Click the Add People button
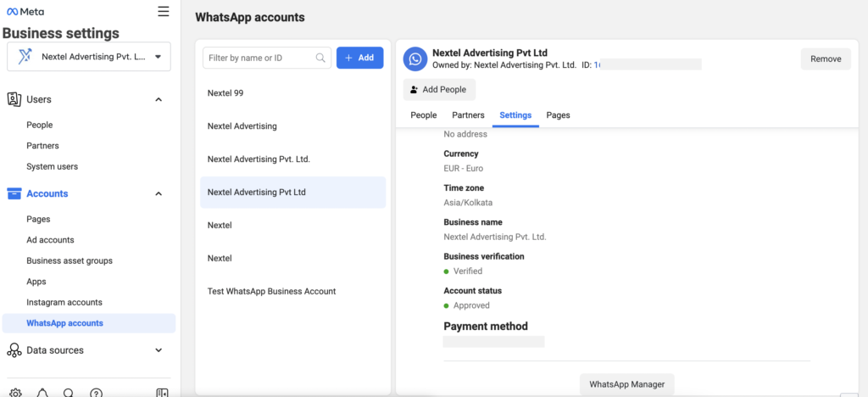The height and width of the screenshot is (397, 868). [x=440, y=90]
